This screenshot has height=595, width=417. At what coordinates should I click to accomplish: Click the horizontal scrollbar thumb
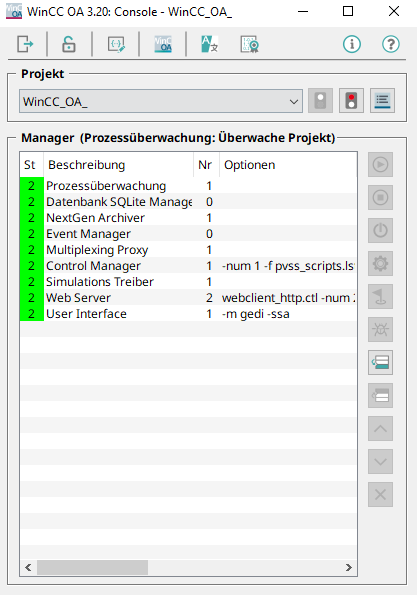tap(92, 567)
